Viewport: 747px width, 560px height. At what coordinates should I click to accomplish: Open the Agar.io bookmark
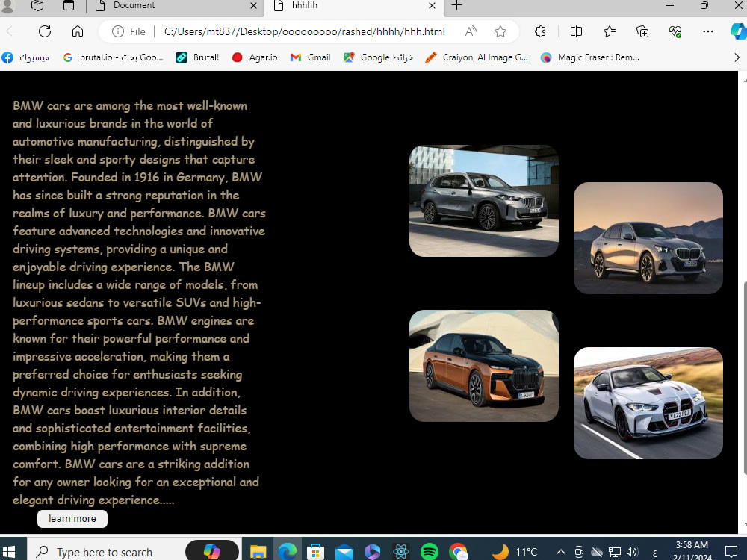(x=255, y=57)
